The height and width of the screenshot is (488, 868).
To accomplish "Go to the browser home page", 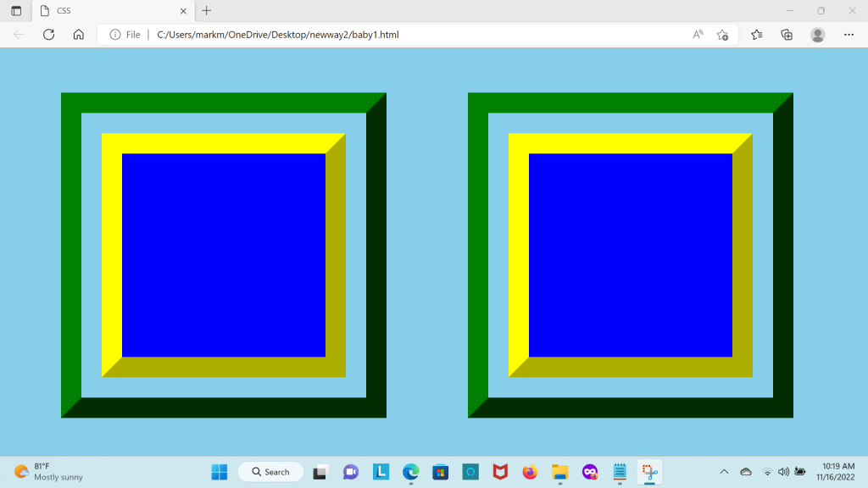I will (78, 35).
